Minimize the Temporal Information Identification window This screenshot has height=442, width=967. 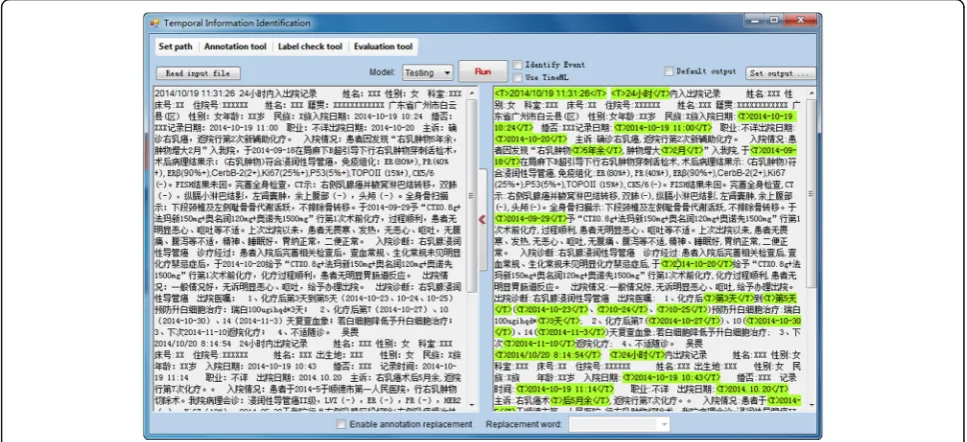click(754, 20)
